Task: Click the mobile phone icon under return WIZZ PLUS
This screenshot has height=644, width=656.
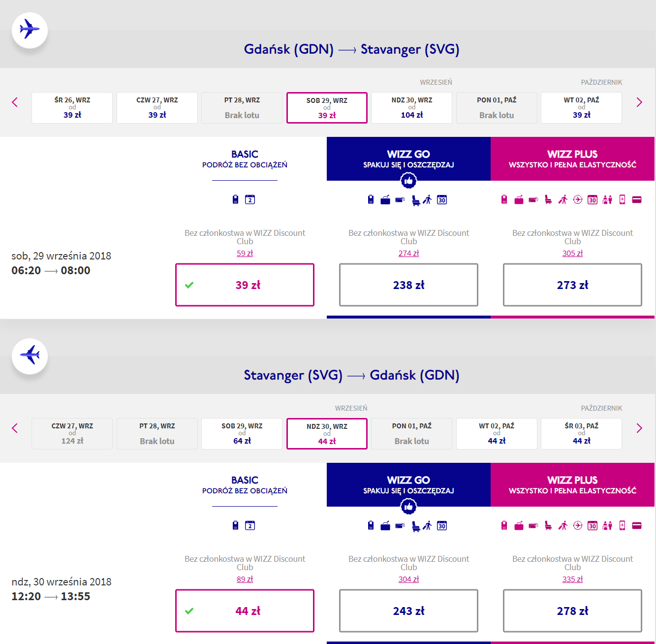Action: click(x=622, y=525)
